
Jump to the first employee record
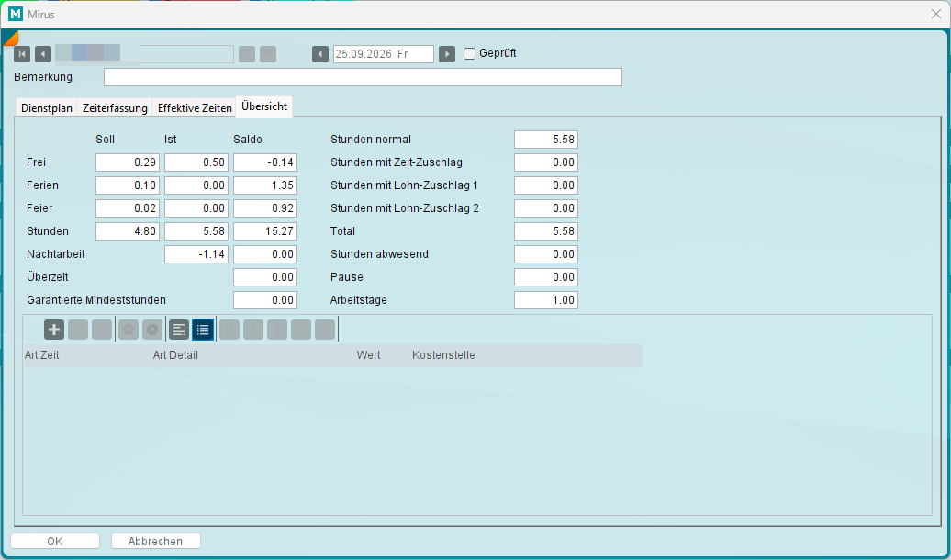(x=22, y=54)
